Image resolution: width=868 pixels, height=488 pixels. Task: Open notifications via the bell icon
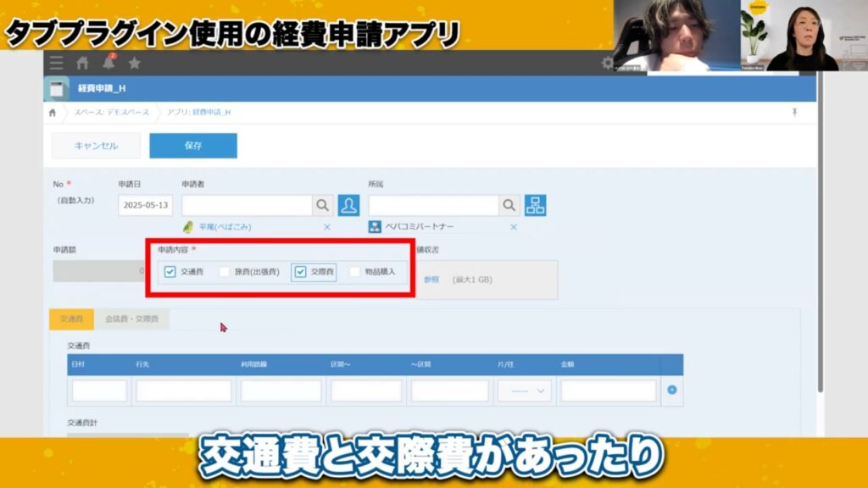(108, 62)
